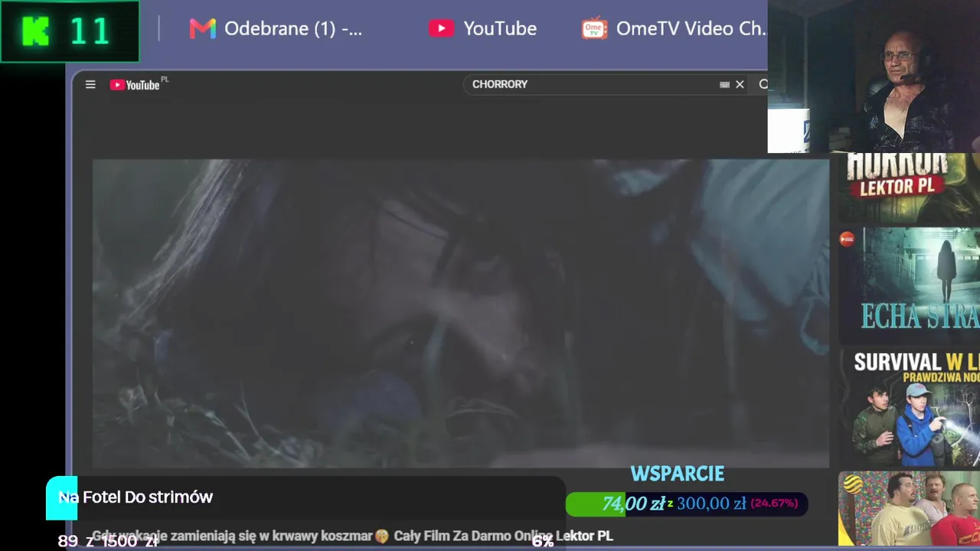
Task: Open the Horror Lektor PL video thumbnail
Action: pyautogui.click(x=909, y=188)
